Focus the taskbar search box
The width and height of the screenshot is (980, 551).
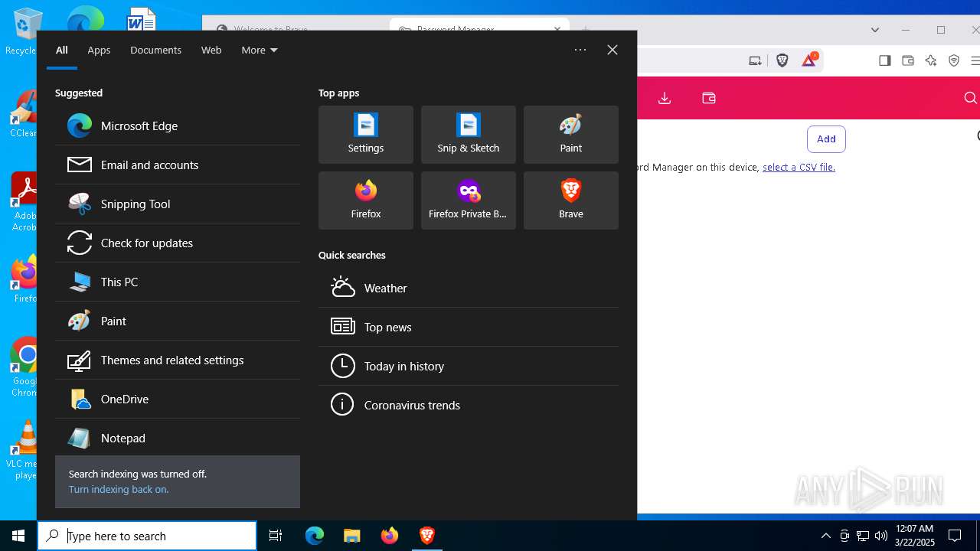(x=147, y=536)
